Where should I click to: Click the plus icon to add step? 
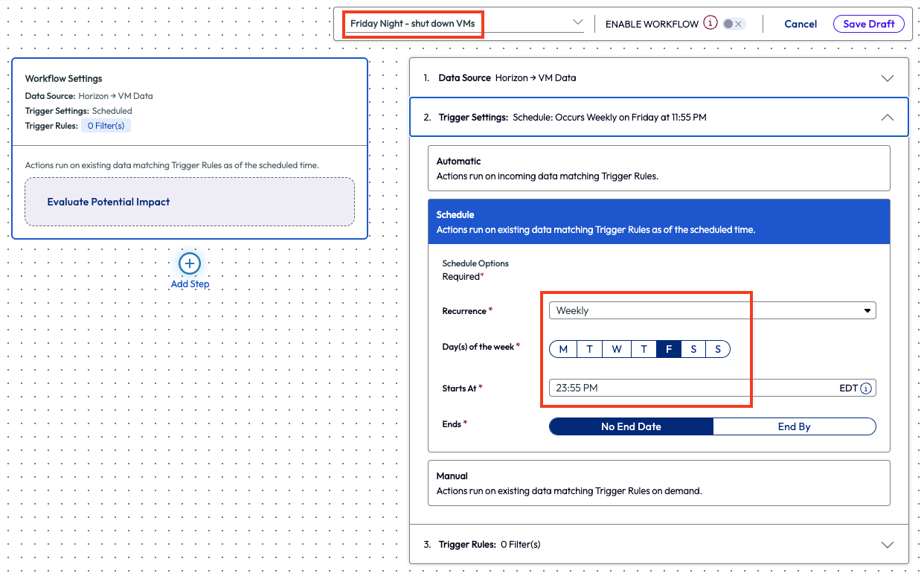click(x=190, y=263)
